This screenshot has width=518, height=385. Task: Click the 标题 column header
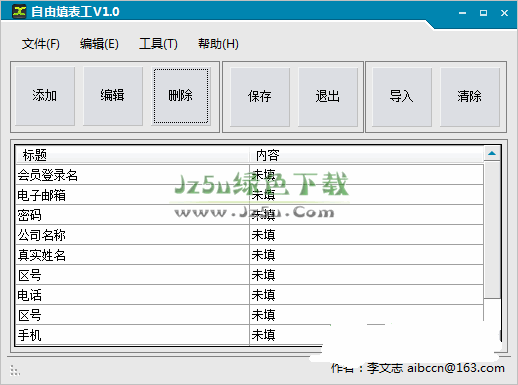click(x=133, y=155)
